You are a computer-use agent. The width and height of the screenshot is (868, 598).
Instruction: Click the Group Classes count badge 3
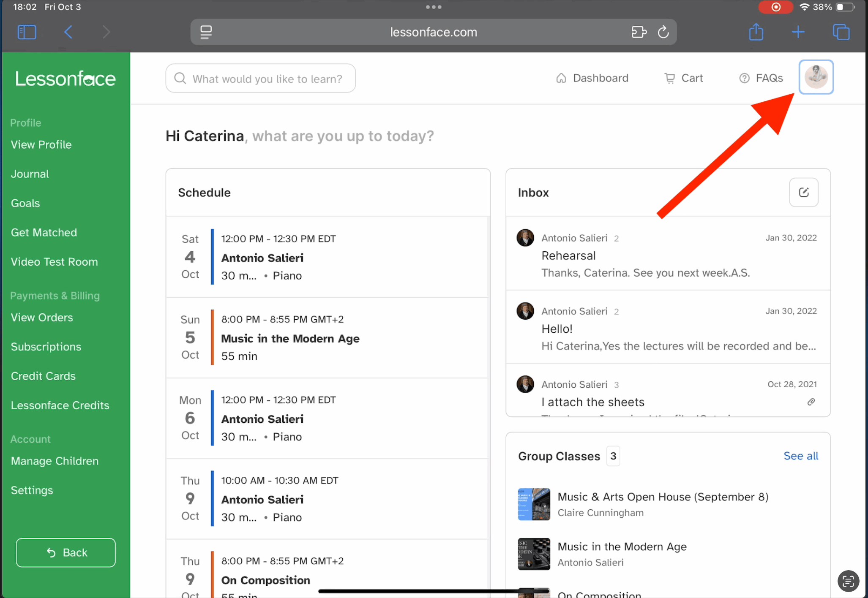coord(613,456)
